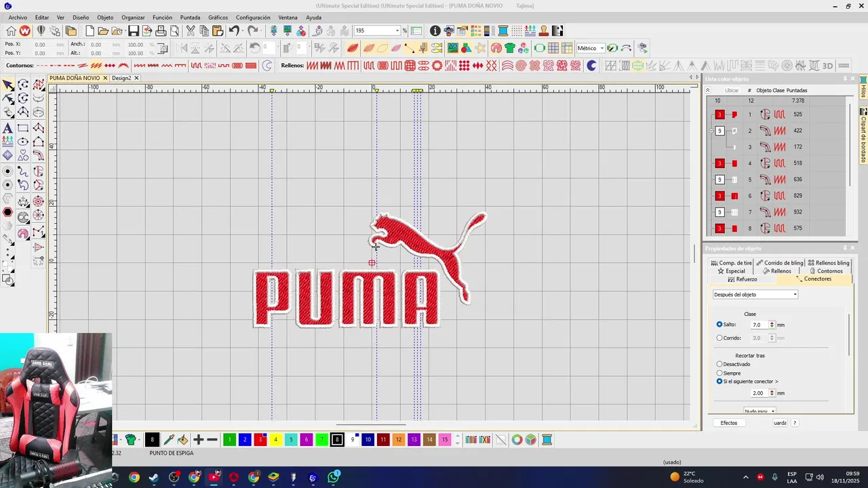Click the weather widget in taskbar
Screen dimensions: 868x488
(686, 477)
